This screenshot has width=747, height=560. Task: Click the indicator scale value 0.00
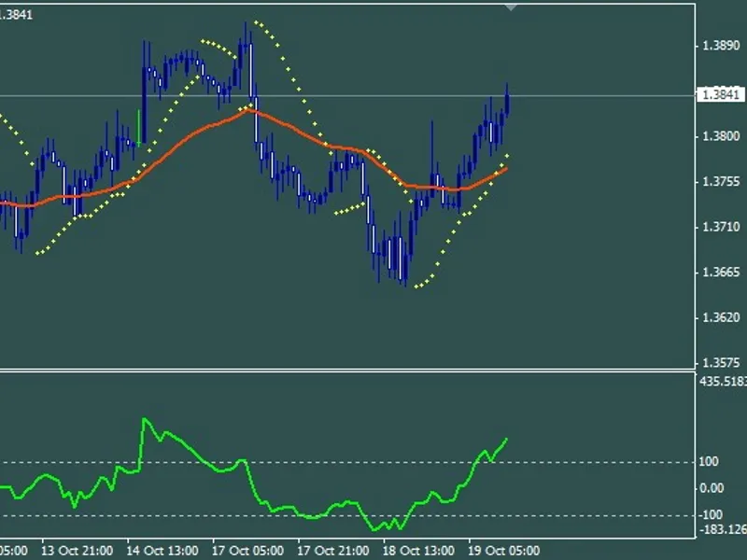[x=712, y=488]
